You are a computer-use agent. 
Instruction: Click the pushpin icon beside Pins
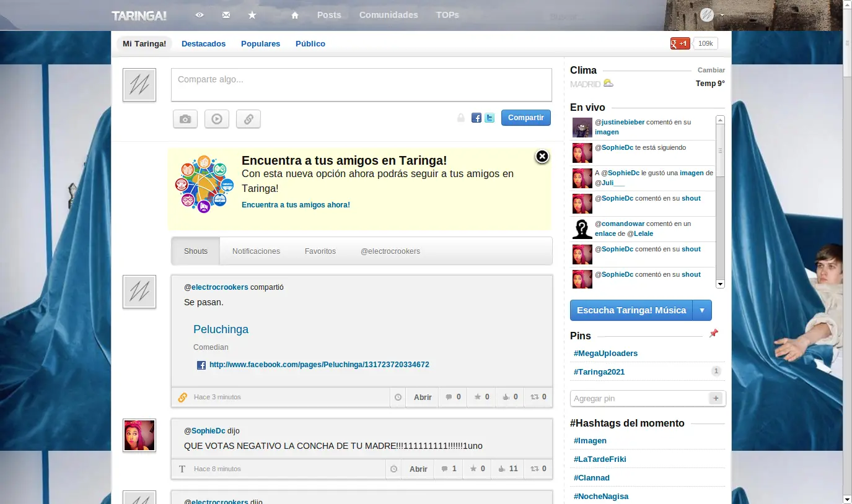click(714, 334)
